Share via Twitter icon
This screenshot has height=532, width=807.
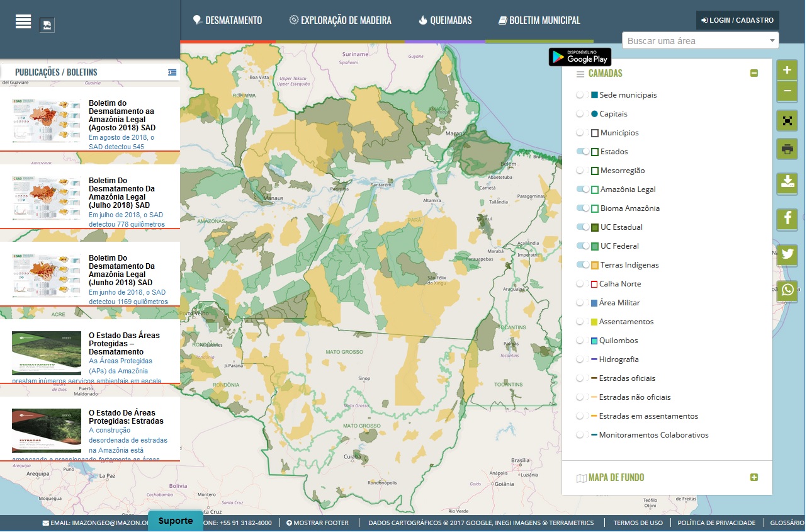[x=787, y=255]
